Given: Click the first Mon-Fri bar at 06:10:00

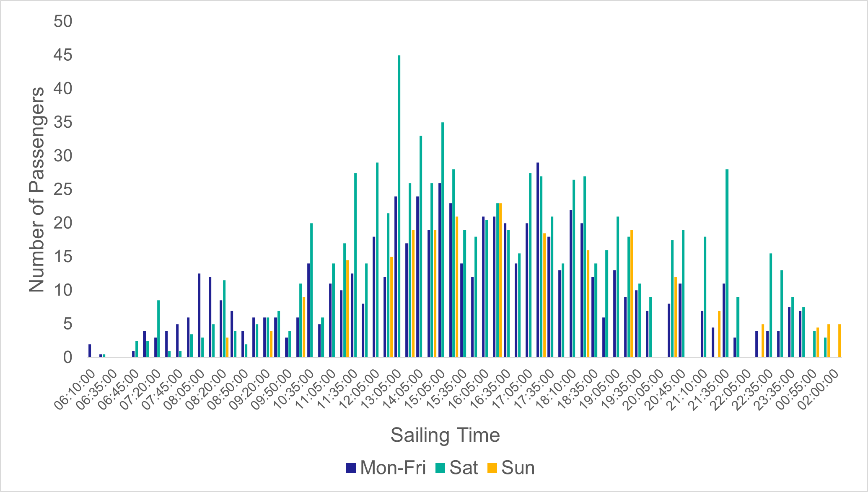Looking at the screenshot, I should click(x=90, y=350).
